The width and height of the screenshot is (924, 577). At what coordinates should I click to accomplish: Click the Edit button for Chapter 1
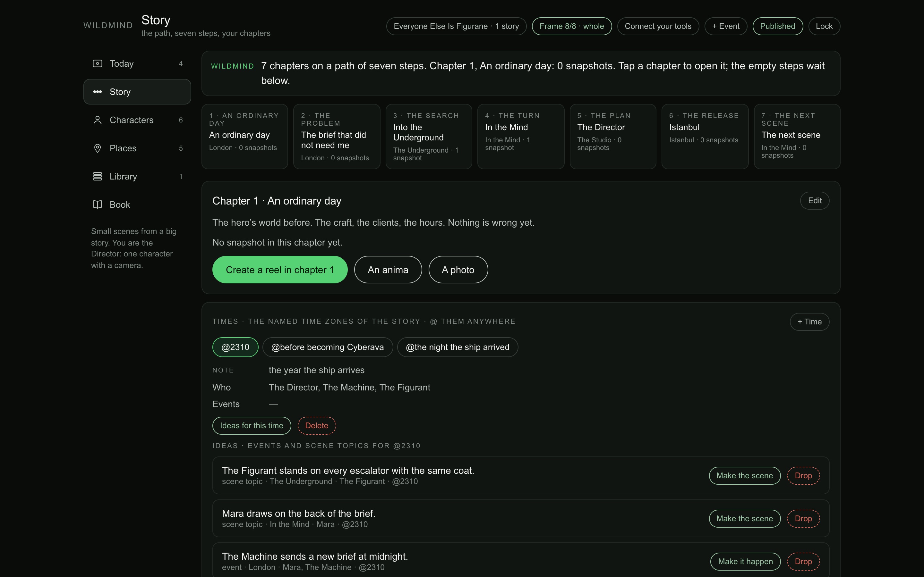[x=814, y=200]
